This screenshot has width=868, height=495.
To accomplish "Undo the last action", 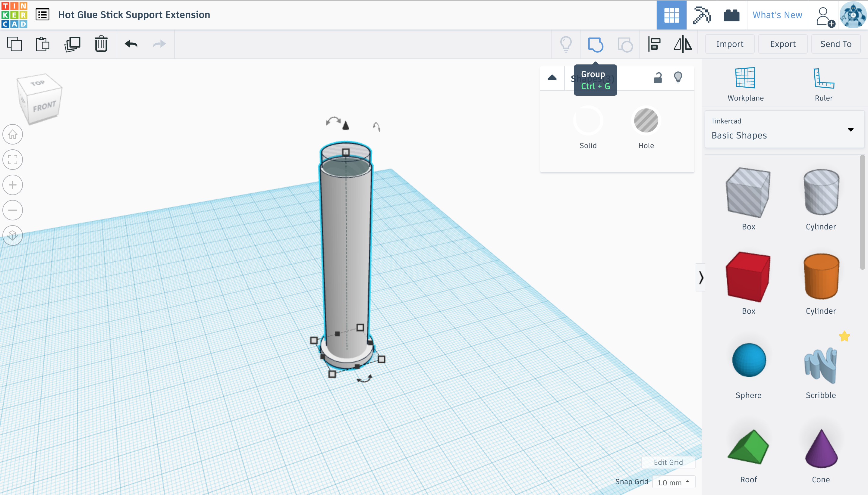I will (131, 44).
